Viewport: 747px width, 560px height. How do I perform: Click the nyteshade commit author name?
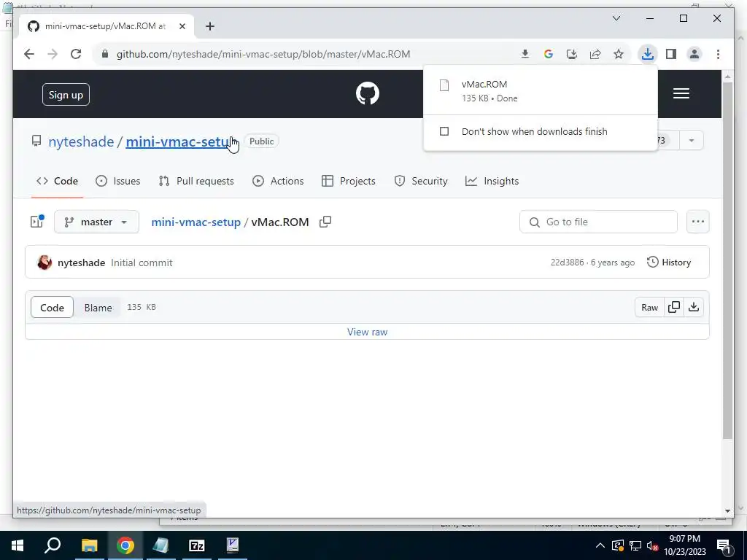coord(81,262)
